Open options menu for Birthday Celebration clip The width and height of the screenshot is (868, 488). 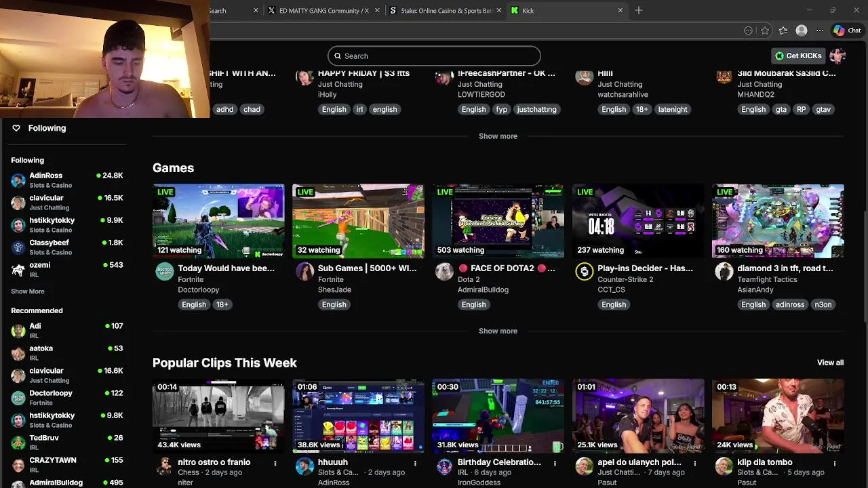[555, 463]
